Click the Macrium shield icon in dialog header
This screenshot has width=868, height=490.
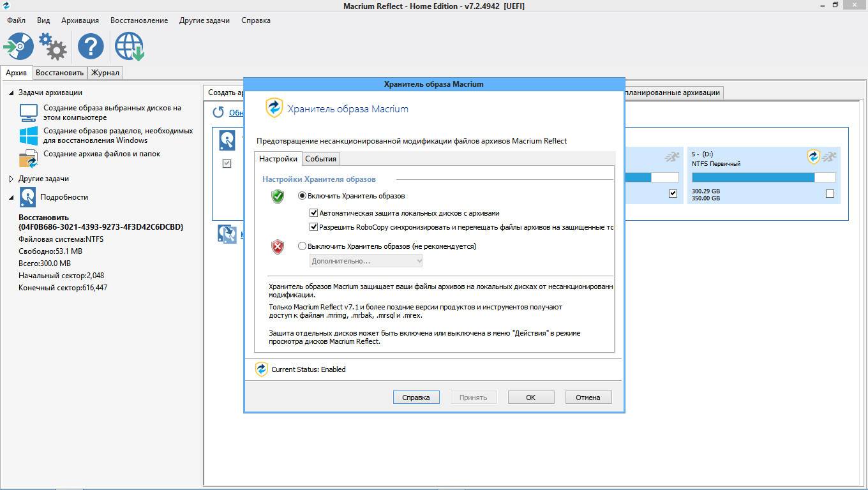(x=274, y=108)
